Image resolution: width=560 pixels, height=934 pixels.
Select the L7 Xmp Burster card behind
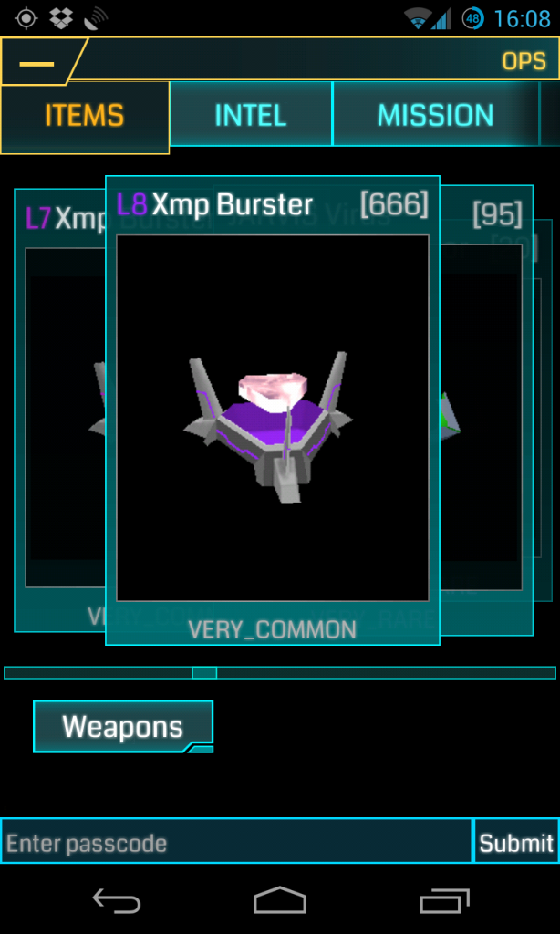point(59,410)
